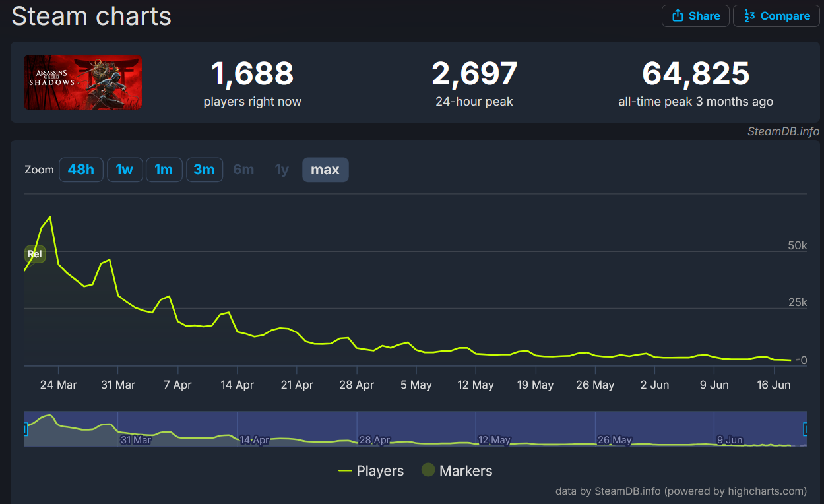Open the Compare button
Image resolution: width=824 pixels, height=504 pixels.
tap(776, 16)
